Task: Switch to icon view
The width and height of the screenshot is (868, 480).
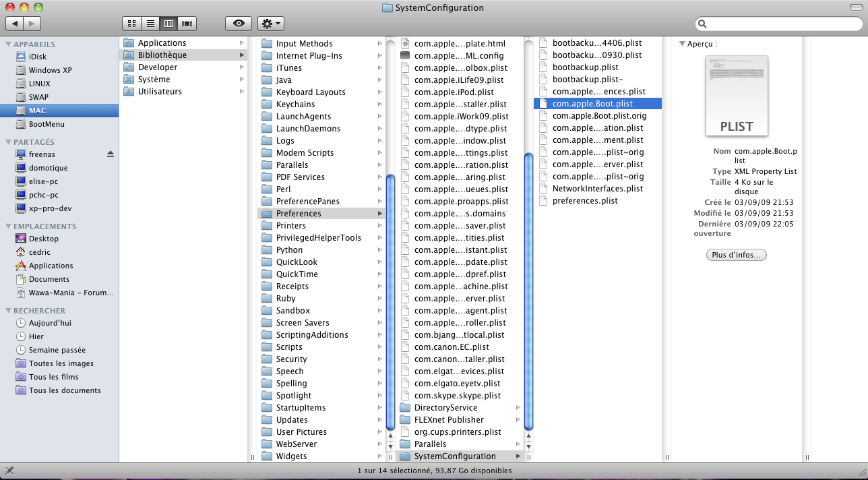Action: [x=132, y=24]
